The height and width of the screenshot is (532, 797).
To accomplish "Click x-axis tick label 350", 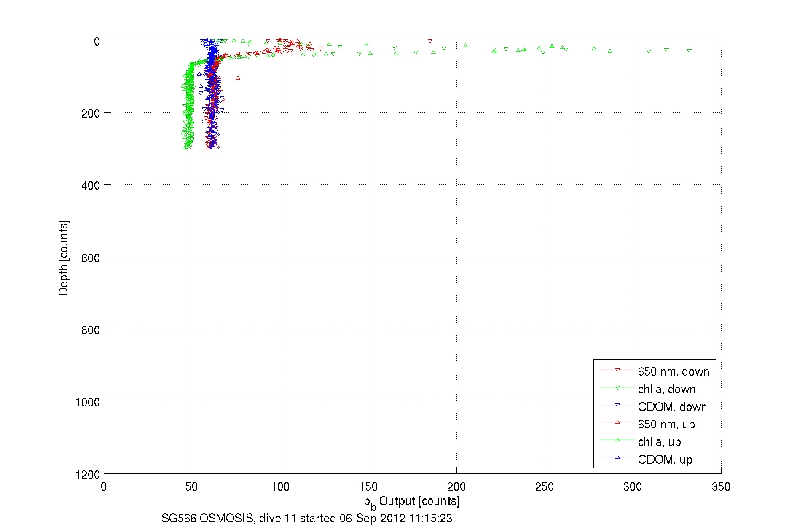I will click(721, 487).
